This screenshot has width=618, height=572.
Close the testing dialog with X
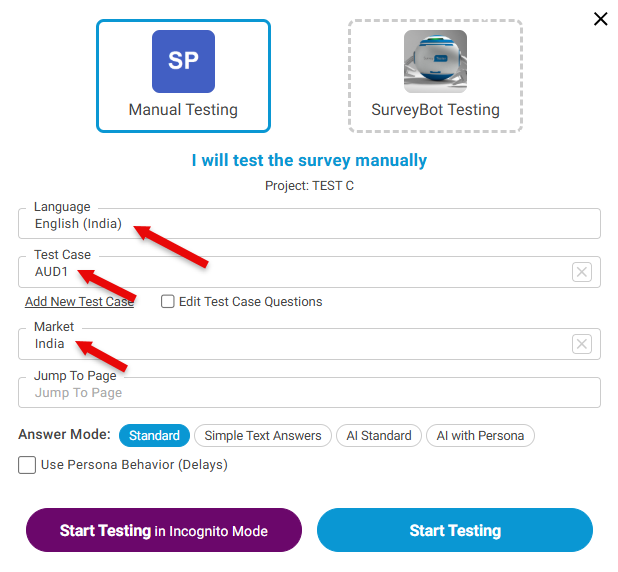coord(600,19)
